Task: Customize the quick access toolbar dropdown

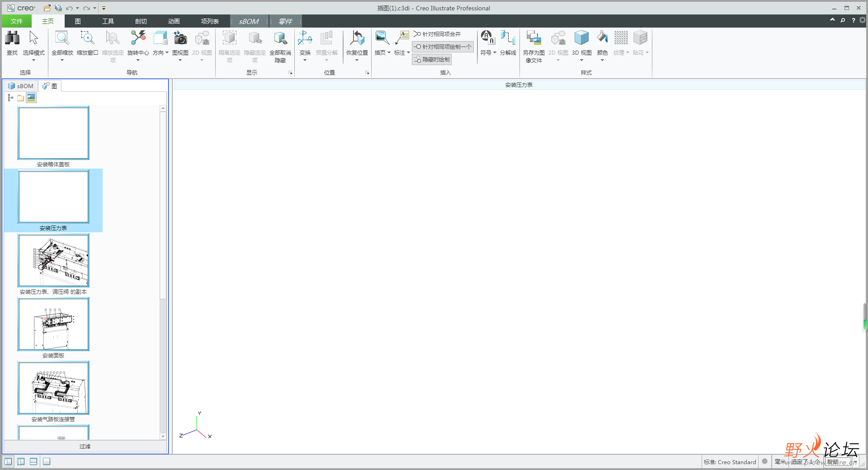Action: (104, 8)
